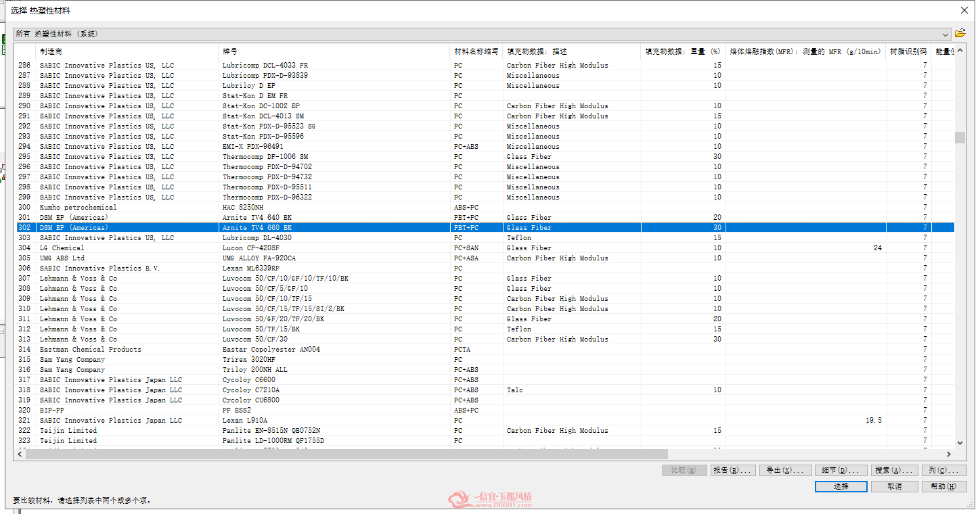This screenshot has height=514, width=980.
Task: Sort by the 树脂识别码 column header
Action: [908, 51]
